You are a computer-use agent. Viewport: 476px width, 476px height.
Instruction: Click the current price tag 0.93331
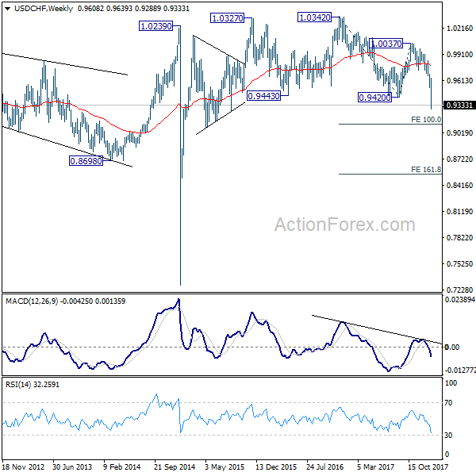[459, 106]
